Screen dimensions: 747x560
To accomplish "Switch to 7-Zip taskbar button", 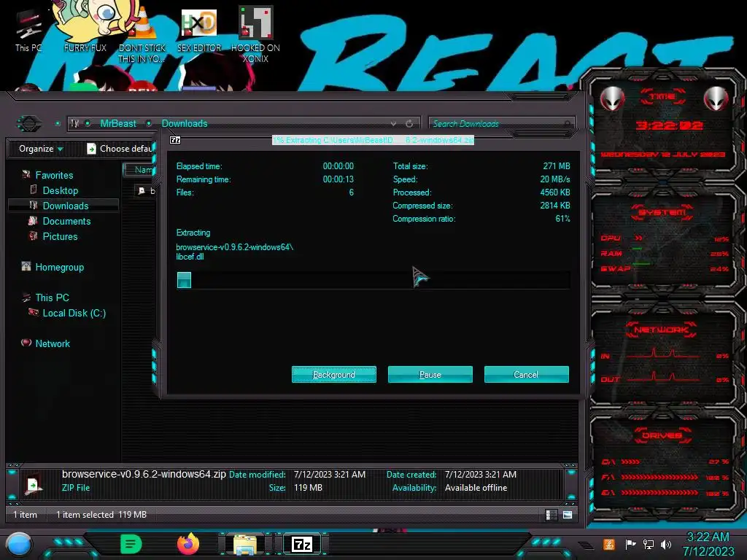I will pyautogui.click(x=302, y=544).
